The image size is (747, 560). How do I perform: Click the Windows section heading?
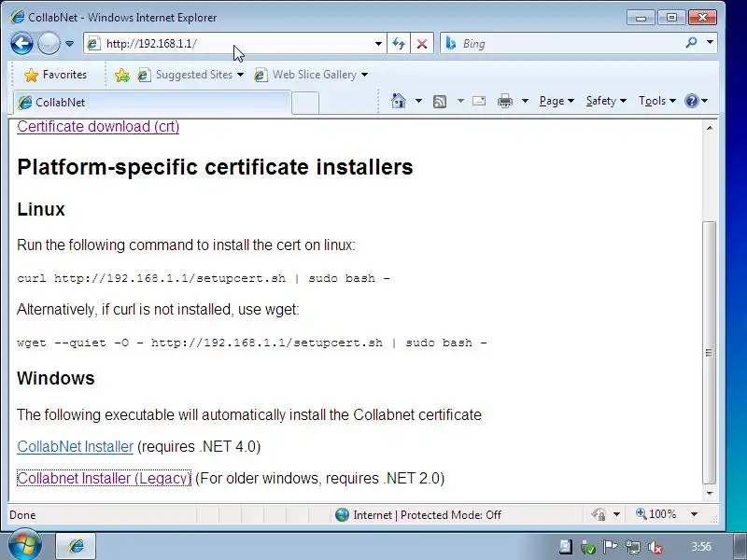point(56,378)
